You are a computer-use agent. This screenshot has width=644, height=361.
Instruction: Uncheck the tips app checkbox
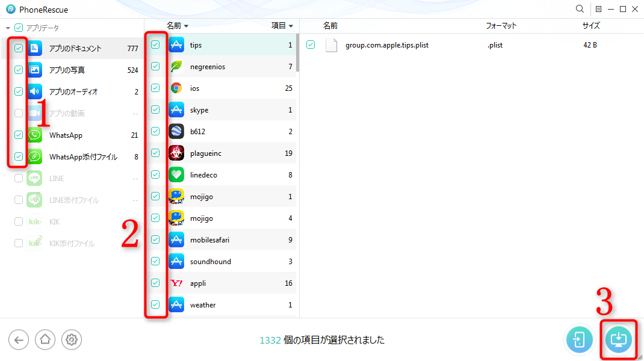[x=155, y=45]
